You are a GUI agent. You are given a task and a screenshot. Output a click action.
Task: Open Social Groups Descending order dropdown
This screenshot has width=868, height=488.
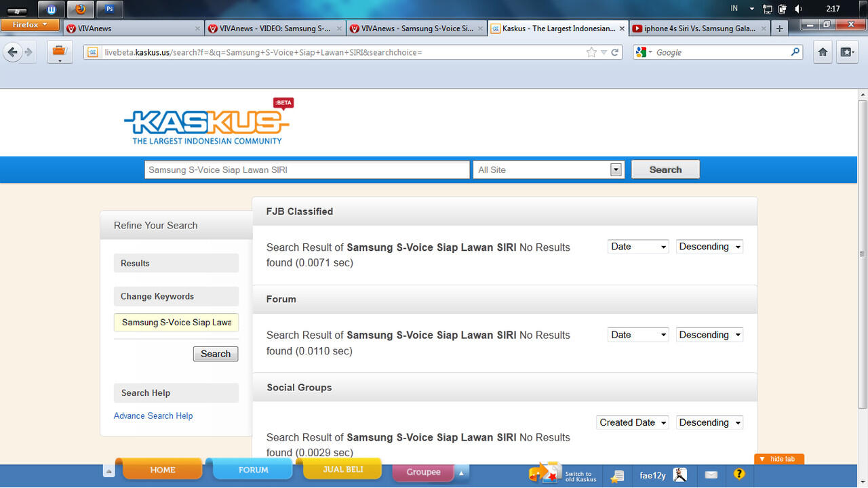coord(709,422)
